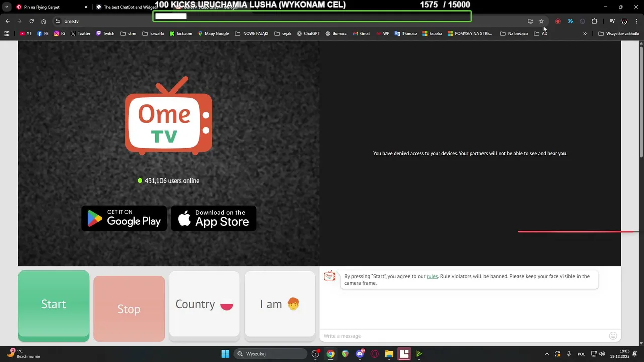Open the Windows Start menu
Image resolution: width=644 pixels, height=362 pixels.
pyautogui.click(x=225, y=354)
